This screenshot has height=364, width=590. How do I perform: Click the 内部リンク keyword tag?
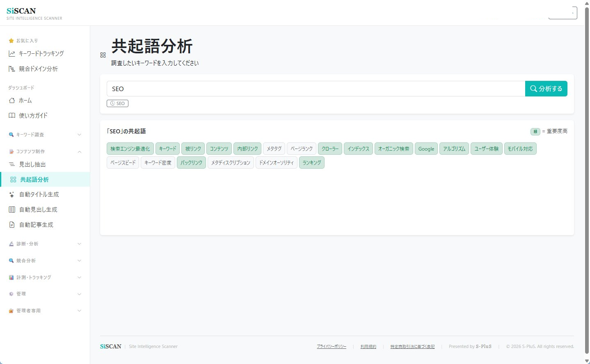[x=247, y=149]
